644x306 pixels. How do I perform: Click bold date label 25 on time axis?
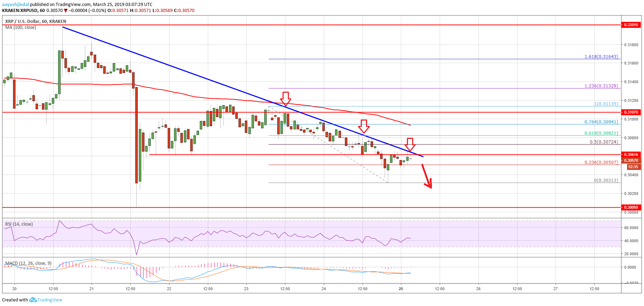(401, 289)
